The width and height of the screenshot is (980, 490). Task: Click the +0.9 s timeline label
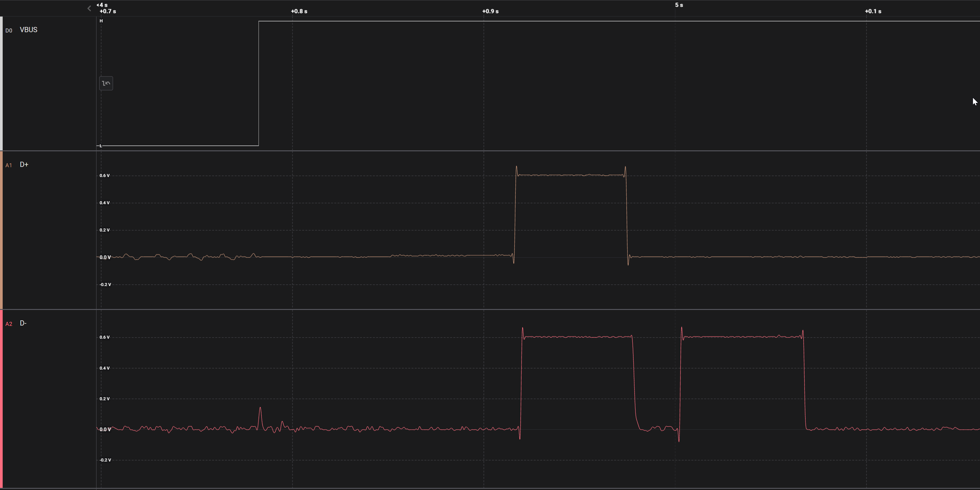pyautogui.click(x=490, y=11)
